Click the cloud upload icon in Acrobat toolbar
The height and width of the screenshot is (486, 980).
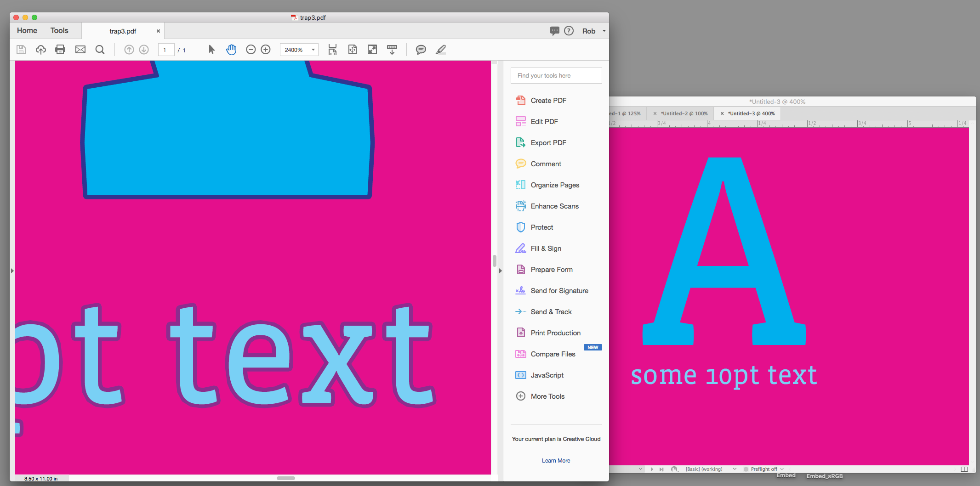pos(41,50)
